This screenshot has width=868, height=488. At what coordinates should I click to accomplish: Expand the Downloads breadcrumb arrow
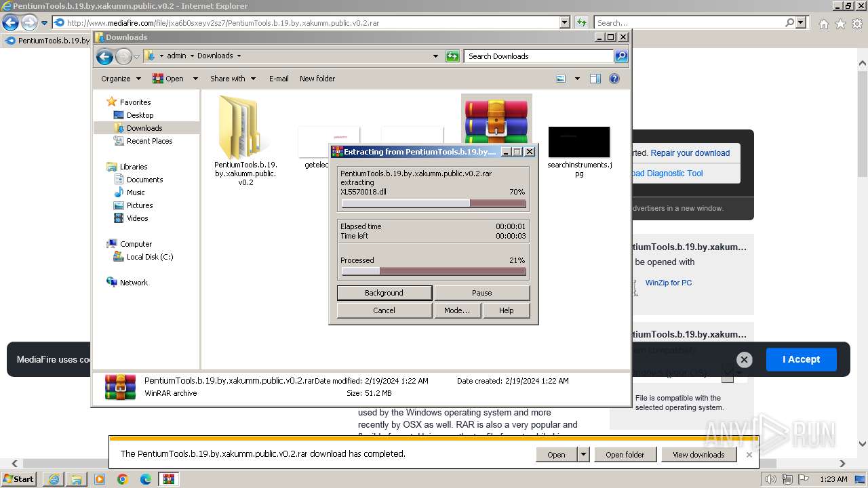click(239, 56)
